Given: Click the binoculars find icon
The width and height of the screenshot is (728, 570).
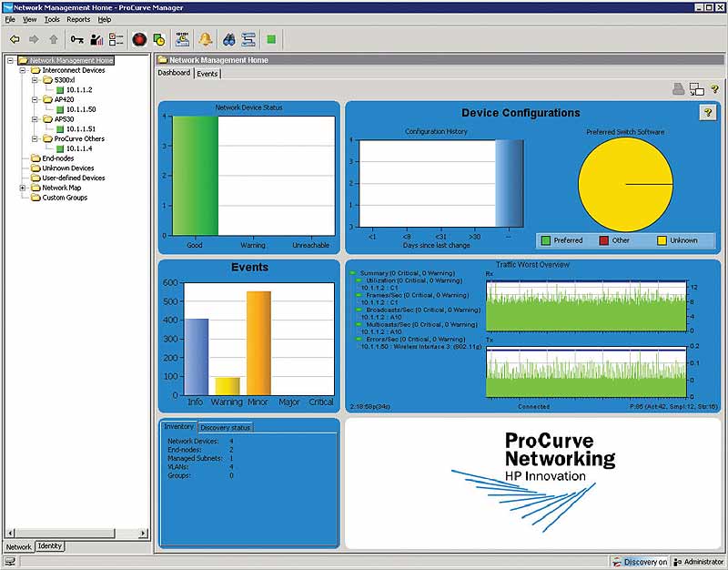Looking at the screenshot, I should (x=229, y=39).
